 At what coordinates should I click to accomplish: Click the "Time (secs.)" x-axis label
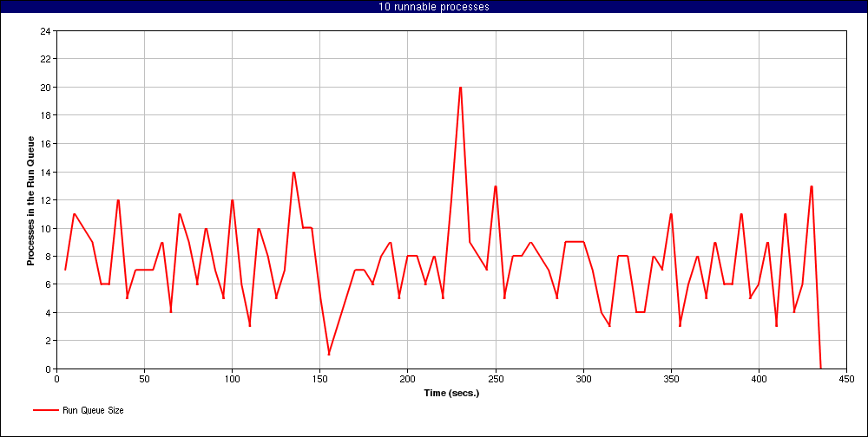pyautogui.click(x=451, y=394)
